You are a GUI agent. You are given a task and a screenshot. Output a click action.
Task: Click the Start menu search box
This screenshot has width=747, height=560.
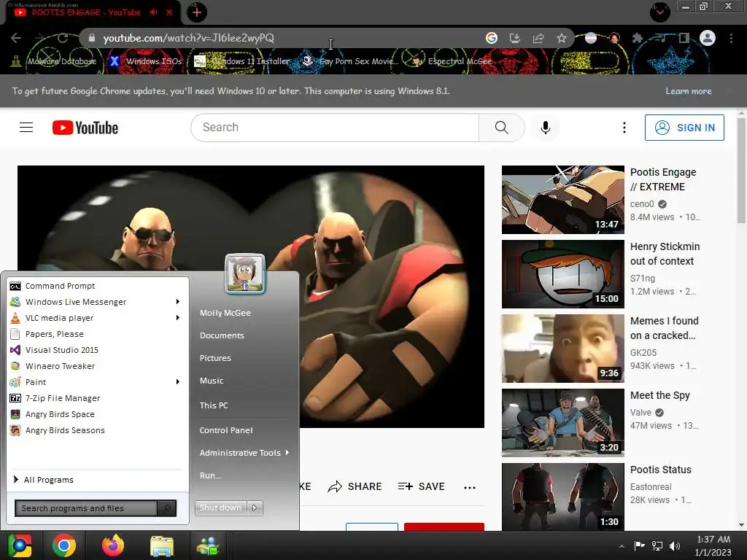click(86, 508)
